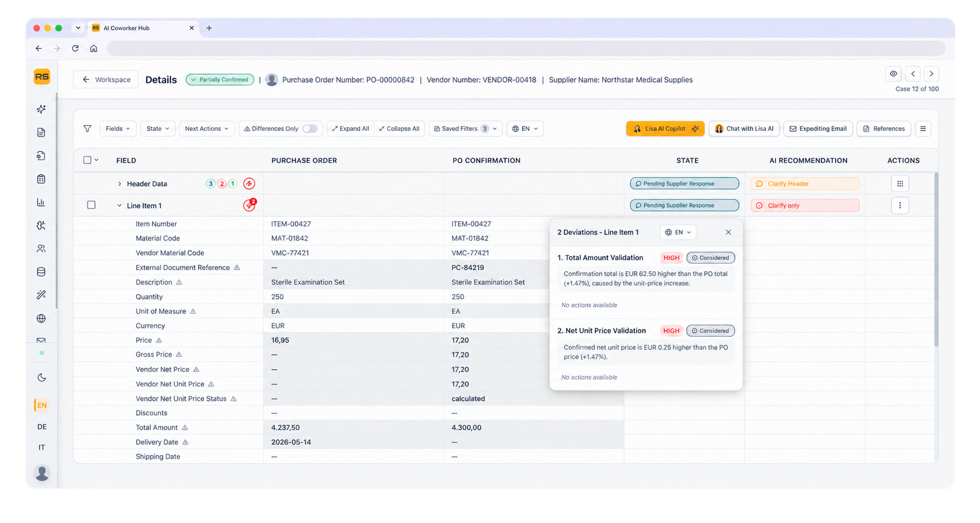Click the filter funnel icon
The width and height of the screenshot is (980, 523).
point(87,128)
